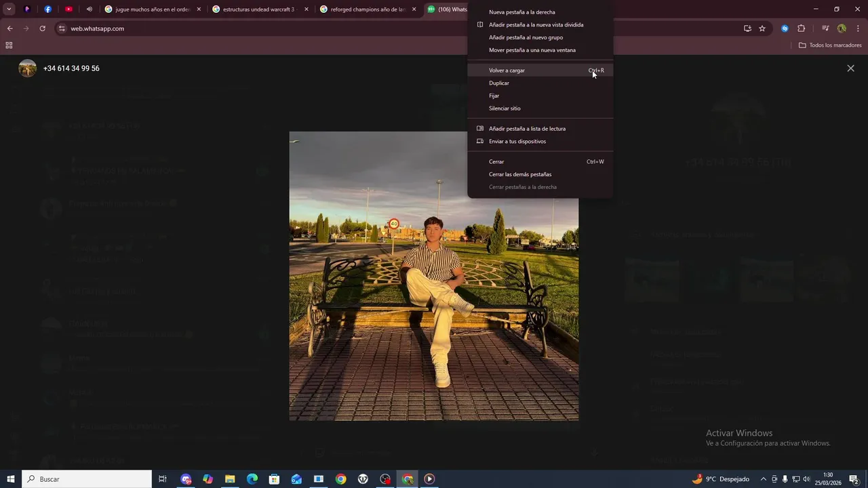
Task: Open Outlook from the taskbar
Action: coord(296,479)
